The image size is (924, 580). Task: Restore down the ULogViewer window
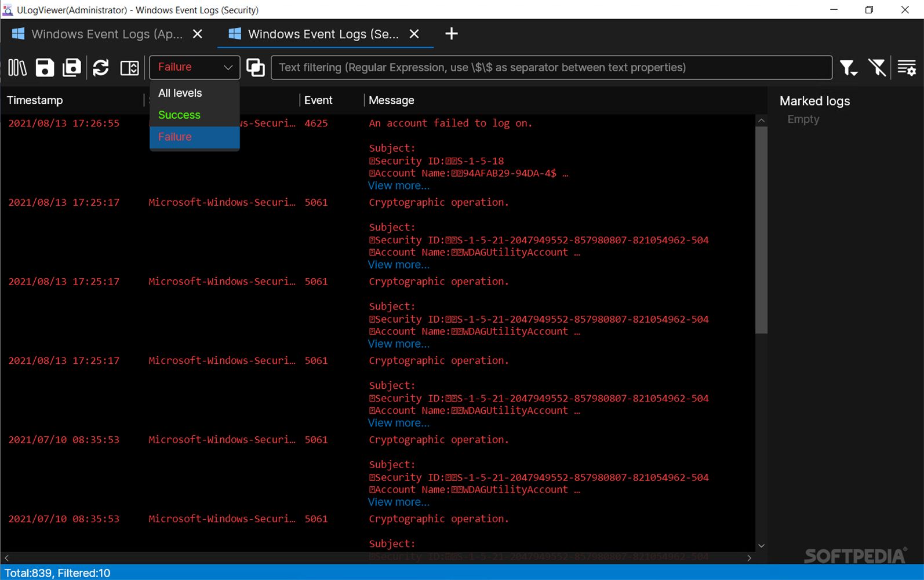click(x=869, y=10)
